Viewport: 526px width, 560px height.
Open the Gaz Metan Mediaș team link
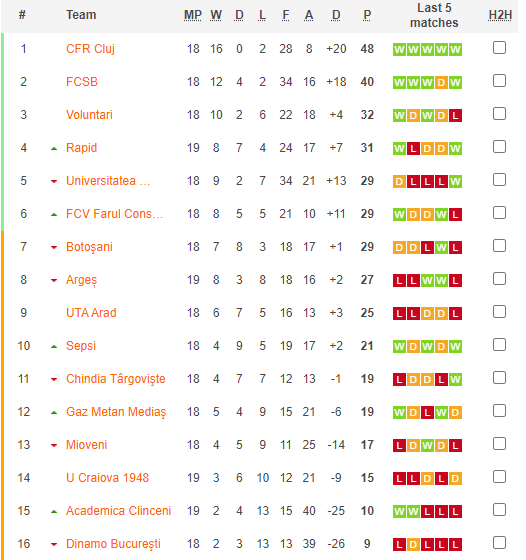[x=116, y=412]
